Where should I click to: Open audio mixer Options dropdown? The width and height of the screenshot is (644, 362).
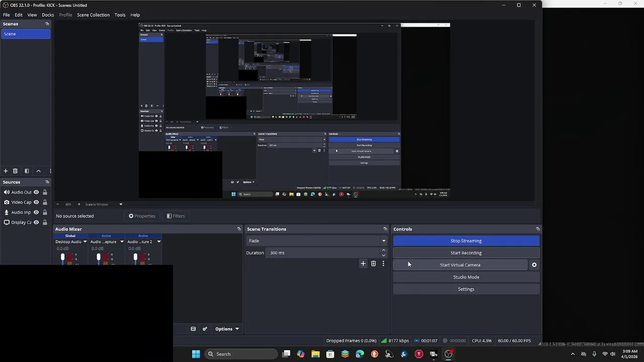pyautogui.click(x=227, y=329)
